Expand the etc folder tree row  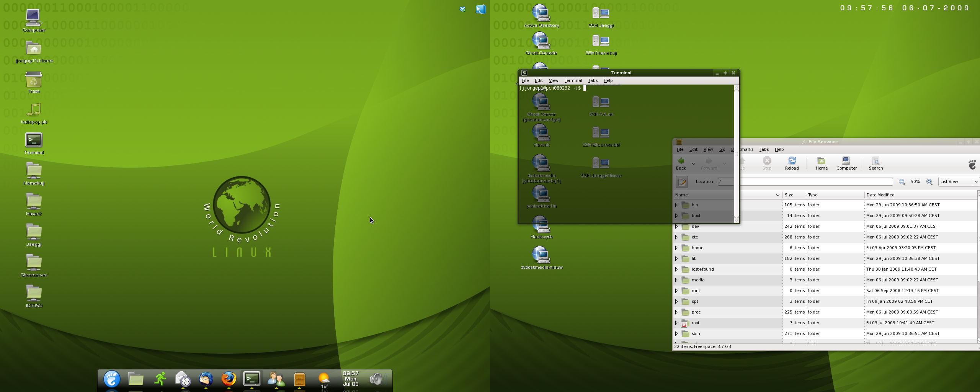[x=676, y=237]
